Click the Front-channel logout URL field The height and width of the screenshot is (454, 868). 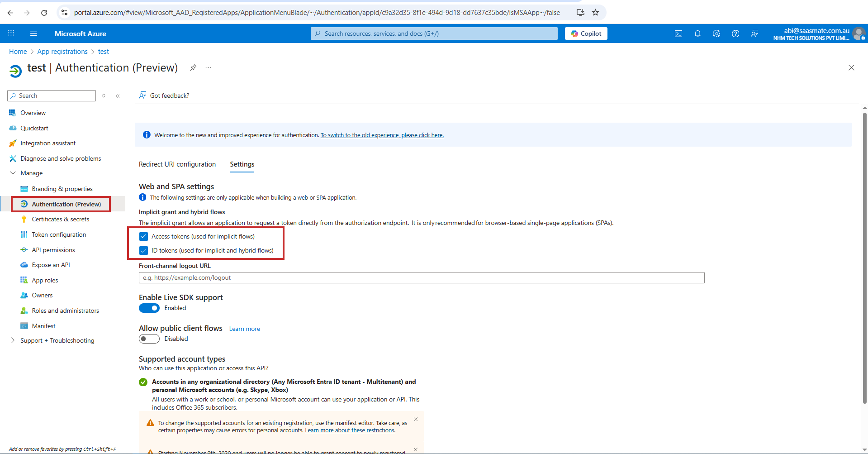tap(421, 278)
